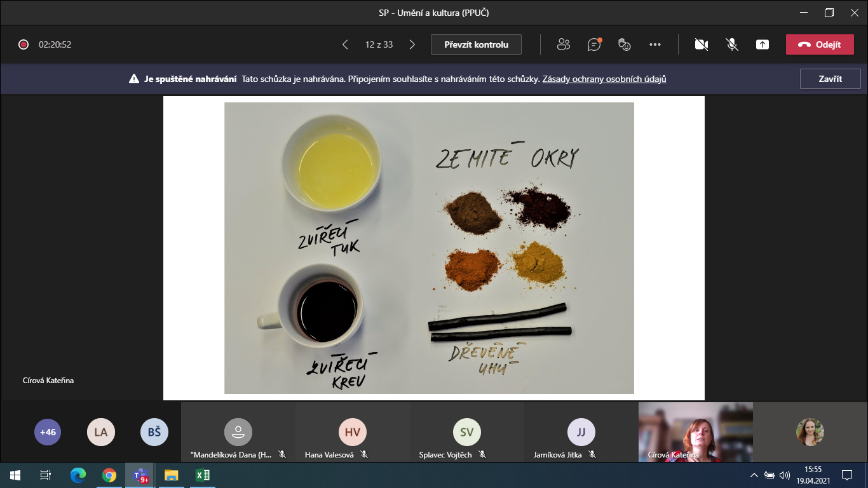Open the Zásady ochrany osobních údajů link
Screen dimensions: 868x488
604,79
